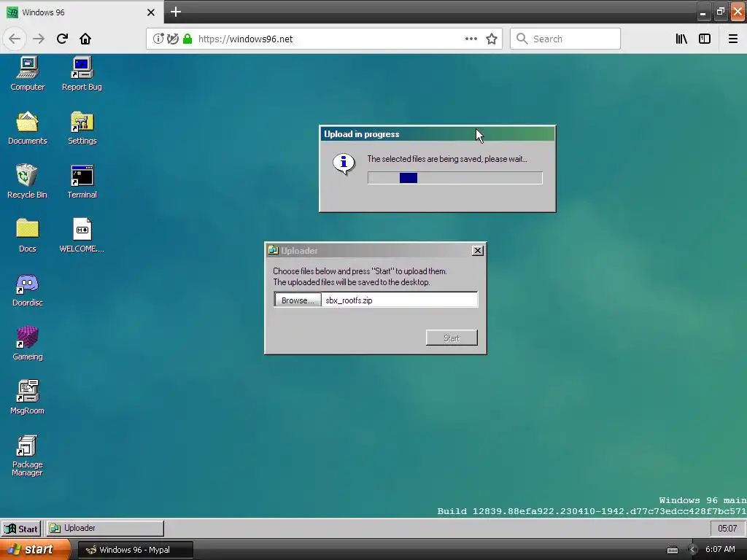747x560 pixels.
Task: Click the tracking protection shield icon
Action: (173, 39)
